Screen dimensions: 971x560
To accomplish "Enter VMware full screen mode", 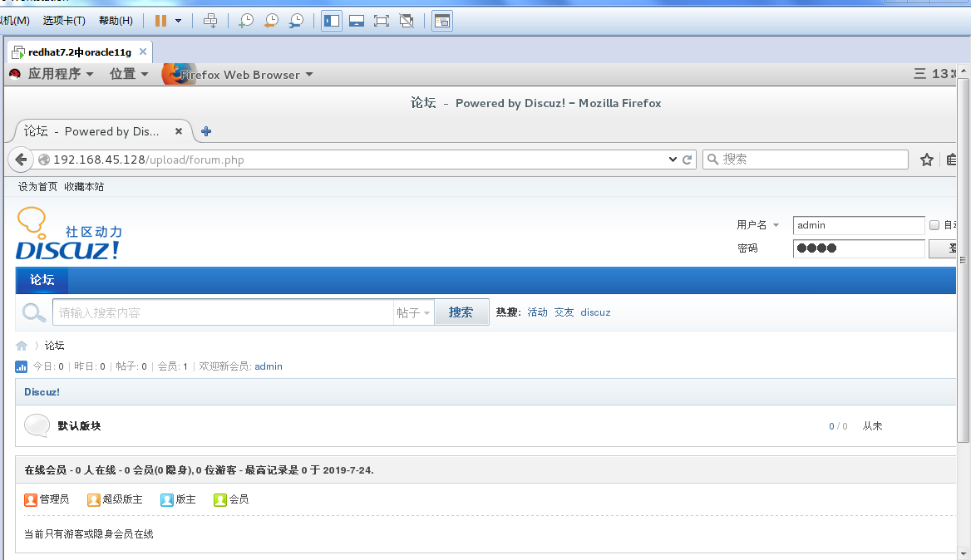I will coord(382,21).
